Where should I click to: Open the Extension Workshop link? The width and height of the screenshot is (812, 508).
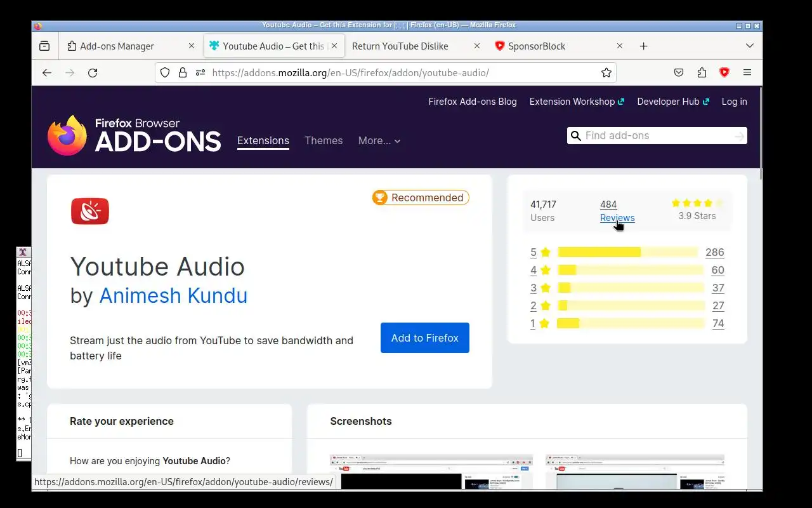(577, 102)
